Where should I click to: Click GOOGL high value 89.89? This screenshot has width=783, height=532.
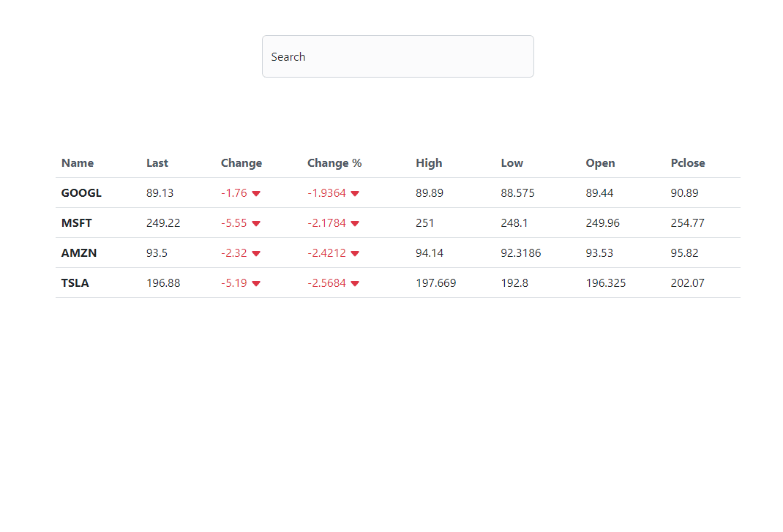click(x=430, y=192)
